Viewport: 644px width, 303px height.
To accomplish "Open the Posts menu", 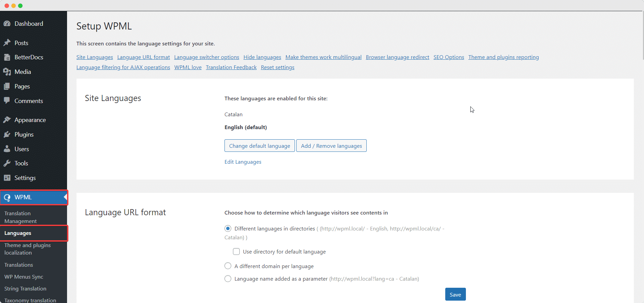I will click(x=21, y=43).
